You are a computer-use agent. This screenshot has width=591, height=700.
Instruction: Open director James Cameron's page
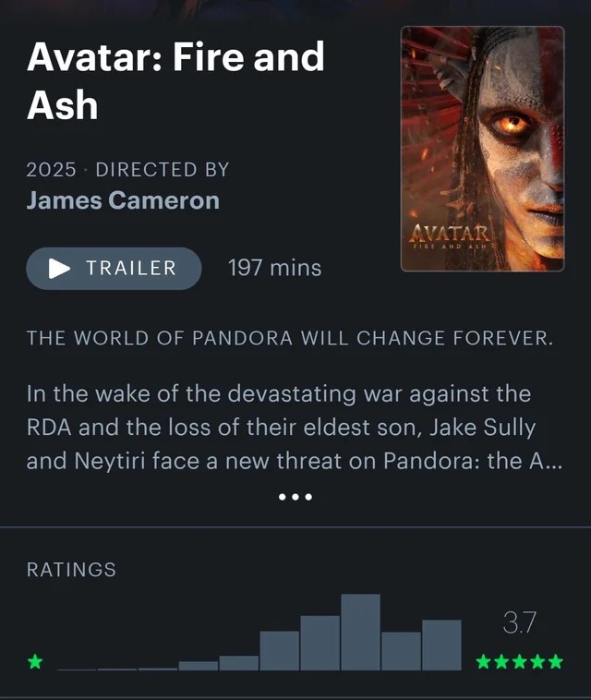[x=123, y=200]
